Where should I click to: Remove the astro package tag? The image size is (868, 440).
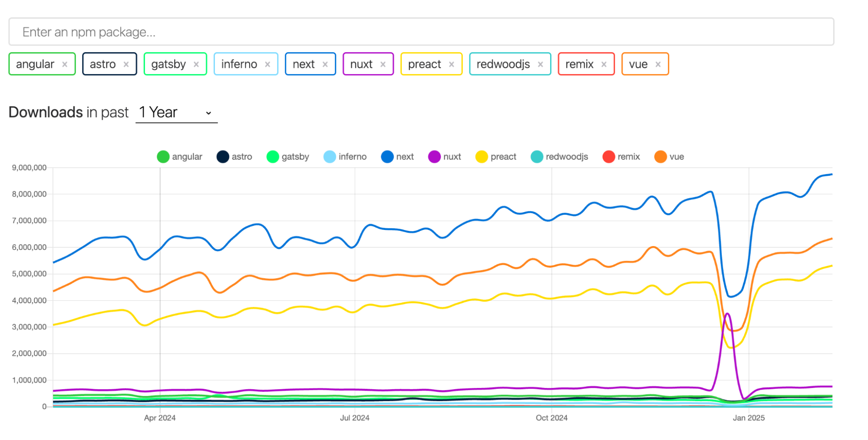point(126,64)
